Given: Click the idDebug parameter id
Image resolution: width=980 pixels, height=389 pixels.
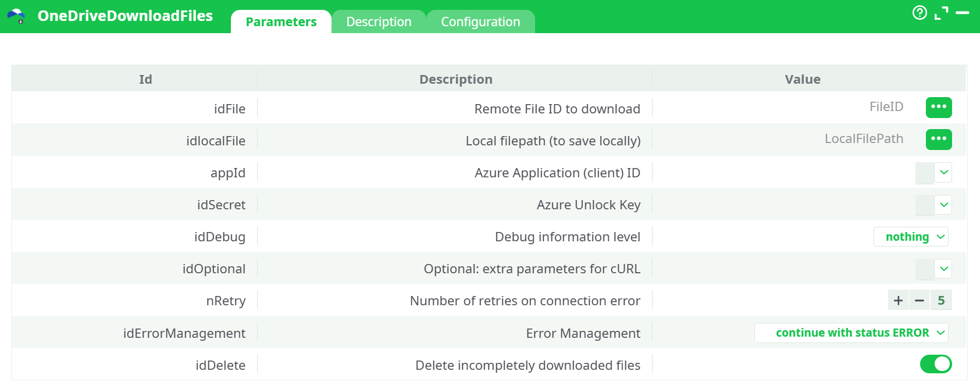Looking at the screenshot, I should click(x=220, y=237).
